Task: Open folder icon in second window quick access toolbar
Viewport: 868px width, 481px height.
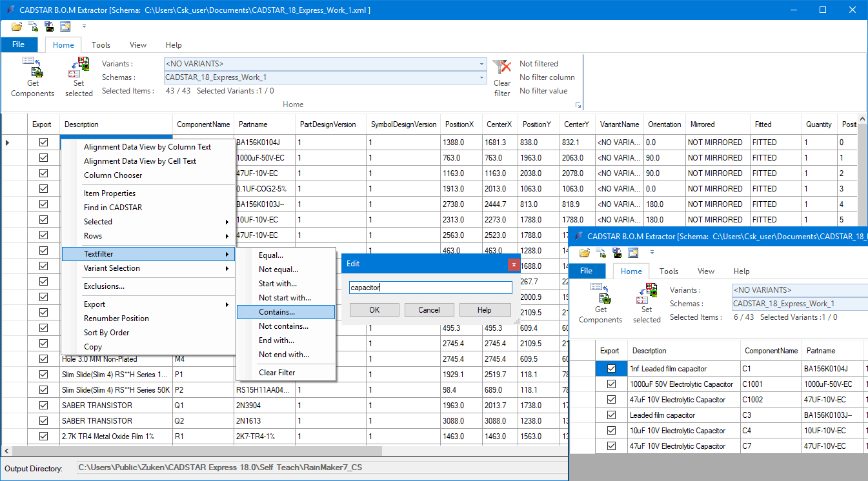Action: pyautogui.click(x=585, y=253)
